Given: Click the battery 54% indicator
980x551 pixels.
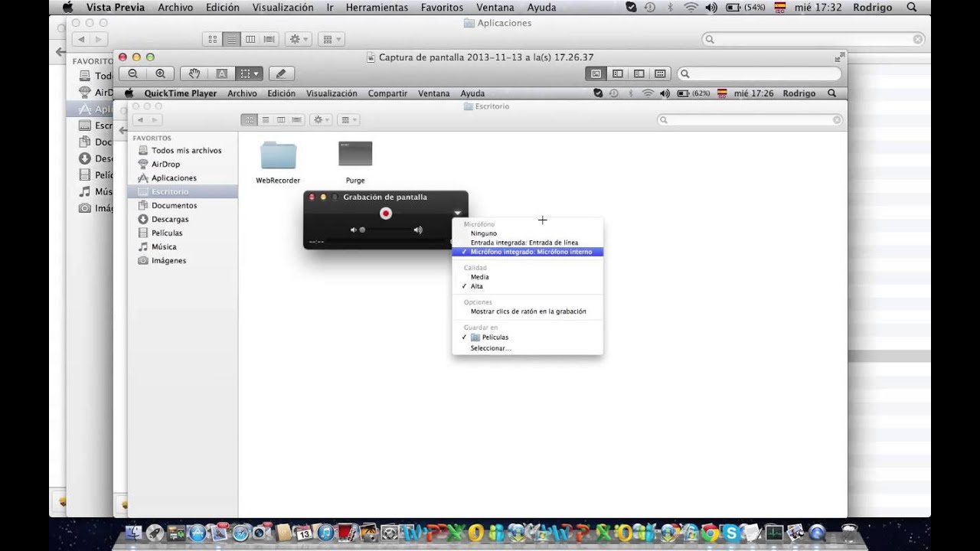Looking at the screenshot, I should click(x=745, y=7).
